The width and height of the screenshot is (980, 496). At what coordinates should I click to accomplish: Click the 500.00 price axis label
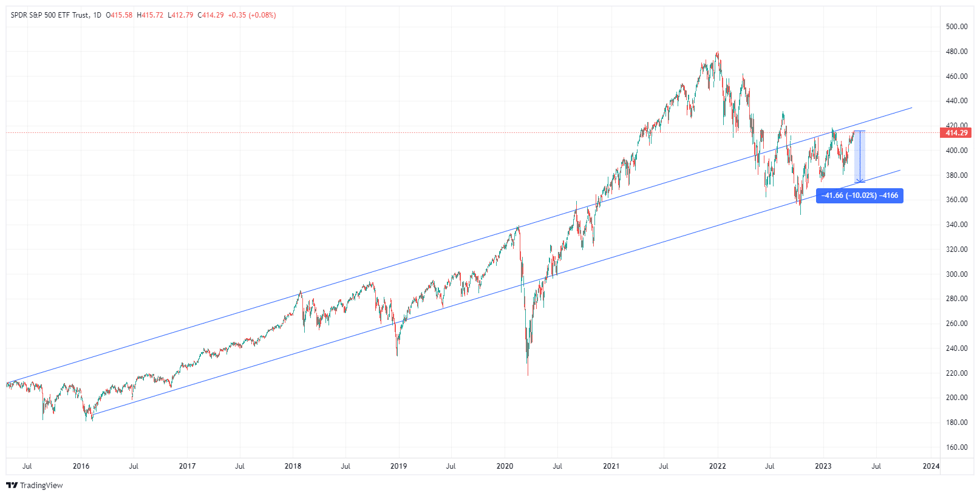coord(956,27)
